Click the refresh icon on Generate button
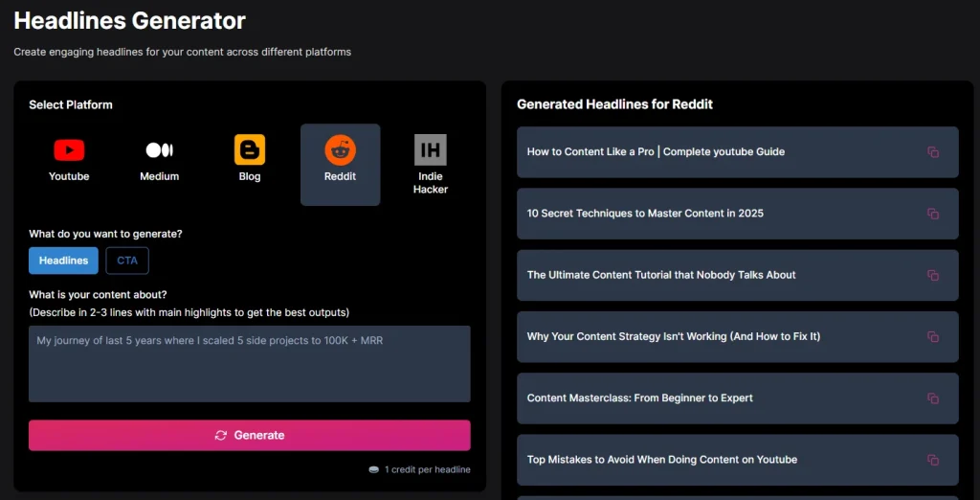The height and width of the screenshot is (500, 980). point(221,435)
